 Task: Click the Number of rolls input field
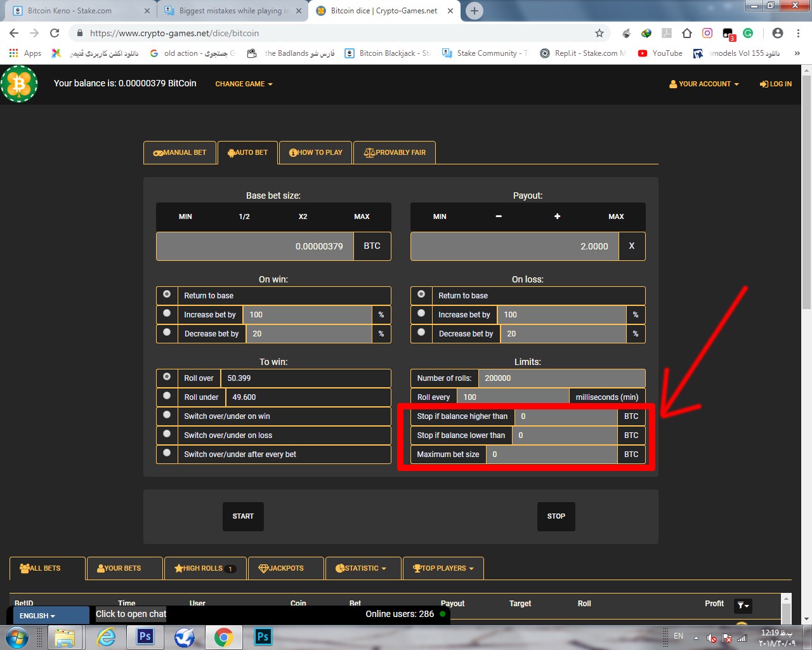pyautogui.click(x=562, y=378)
